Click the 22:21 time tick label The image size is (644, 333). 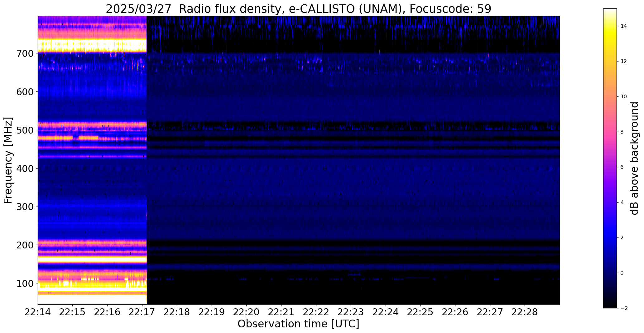click(x=281, y=312)
